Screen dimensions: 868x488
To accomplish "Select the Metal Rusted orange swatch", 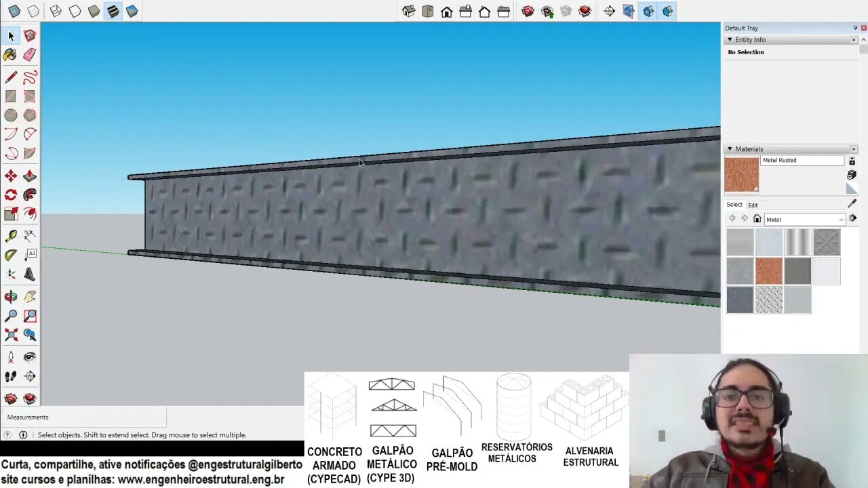I will (769, 271).
